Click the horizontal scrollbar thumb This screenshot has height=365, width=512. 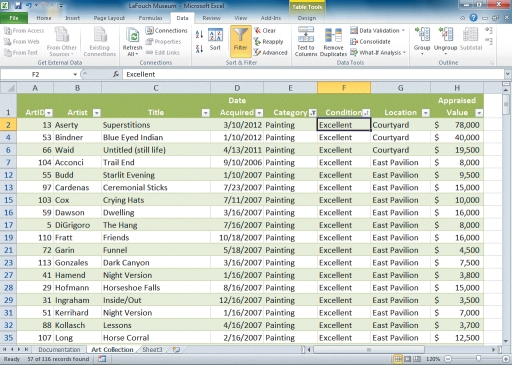(x=369, y=350)
